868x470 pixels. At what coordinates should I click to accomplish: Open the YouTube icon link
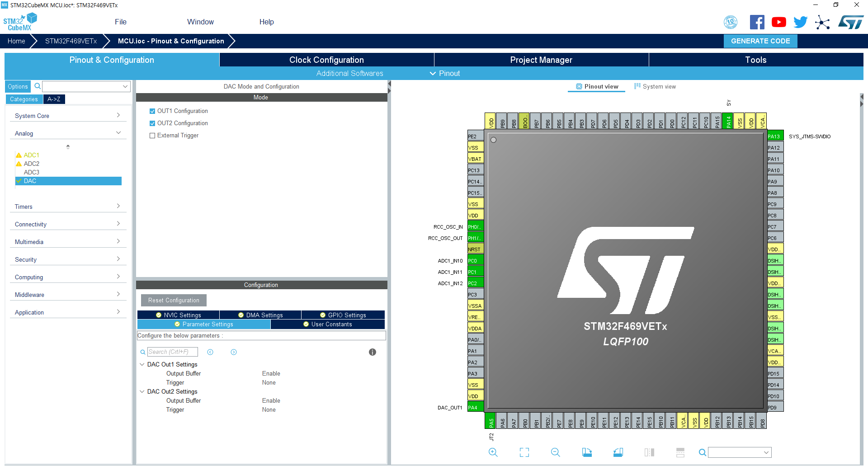(779, 22)
